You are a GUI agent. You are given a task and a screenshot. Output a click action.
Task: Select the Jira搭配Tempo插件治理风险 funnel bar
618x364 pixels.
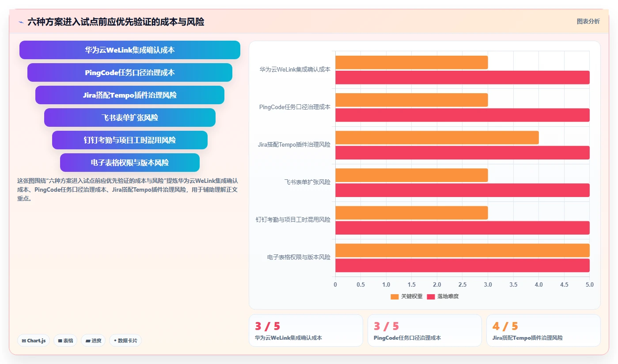[130, 95]
